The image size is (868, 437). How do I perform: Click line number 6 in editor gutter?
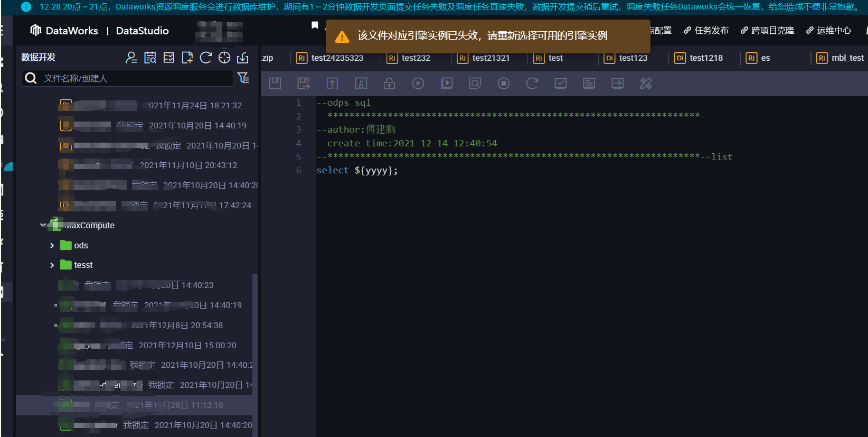pos(299,171)
